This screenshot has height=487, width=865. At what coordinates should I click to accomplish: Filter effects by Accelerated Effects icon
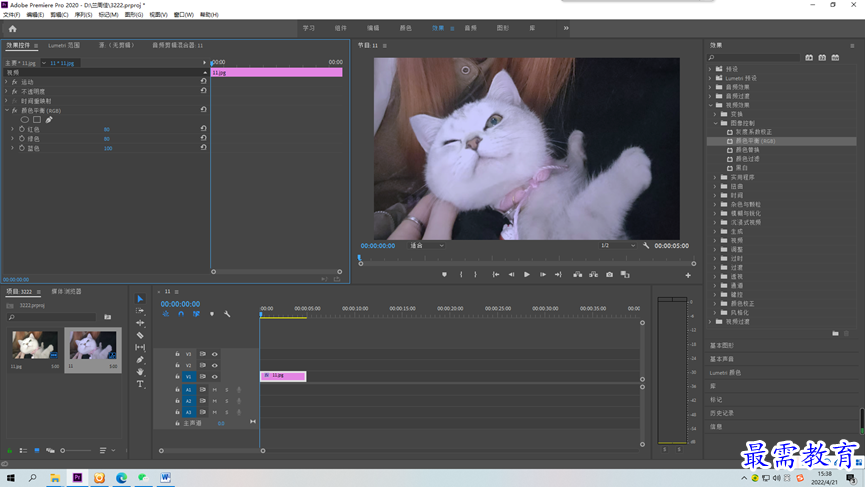pos(809,57)
